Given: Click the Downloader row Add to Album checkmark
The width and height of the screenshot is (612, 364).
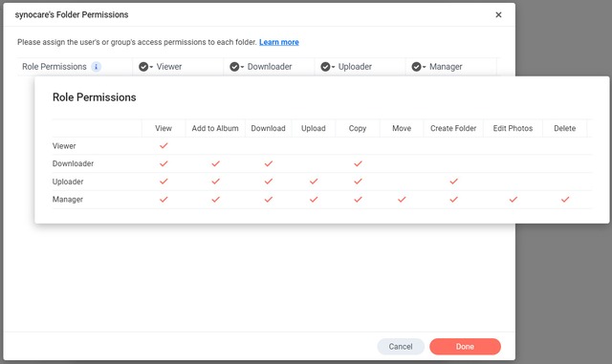Looking at the screenshot, I should click(215, 163).
